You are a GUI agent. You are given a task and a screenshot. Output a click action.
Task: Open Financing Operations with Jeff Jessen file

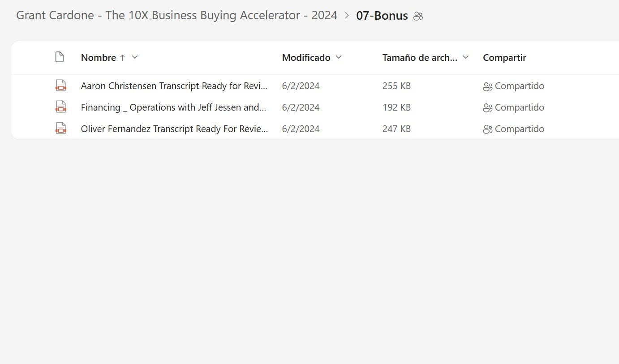(x=173, y=107)
